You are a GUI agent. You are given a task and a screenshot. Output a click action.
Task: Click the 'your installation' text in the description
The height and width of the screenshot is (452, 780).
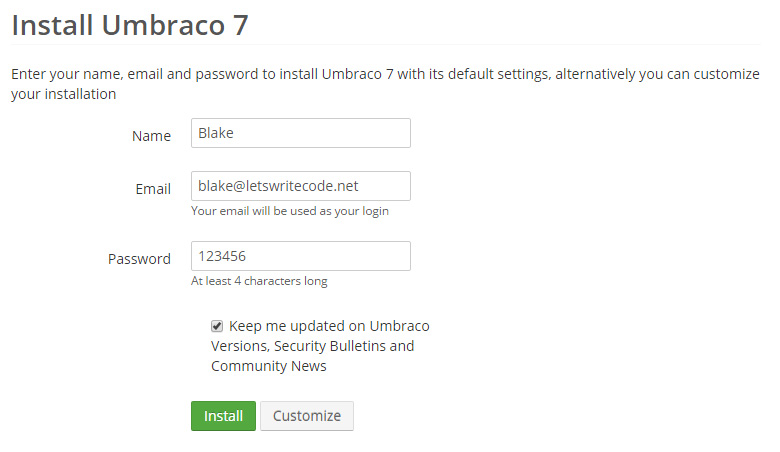point(64,95)
